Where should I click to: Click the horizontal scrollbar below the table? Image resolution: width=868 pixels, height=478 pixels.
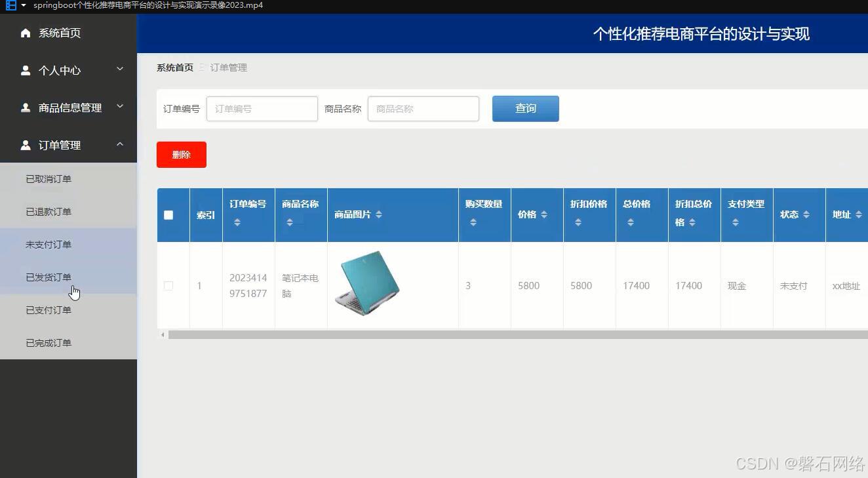click(459, 335)
